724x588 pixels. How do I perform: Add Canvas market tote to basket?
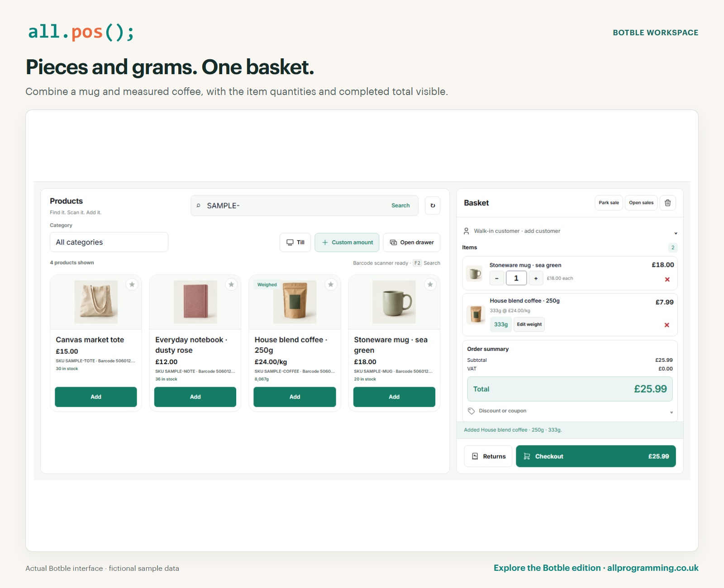(x=96, y=397)
